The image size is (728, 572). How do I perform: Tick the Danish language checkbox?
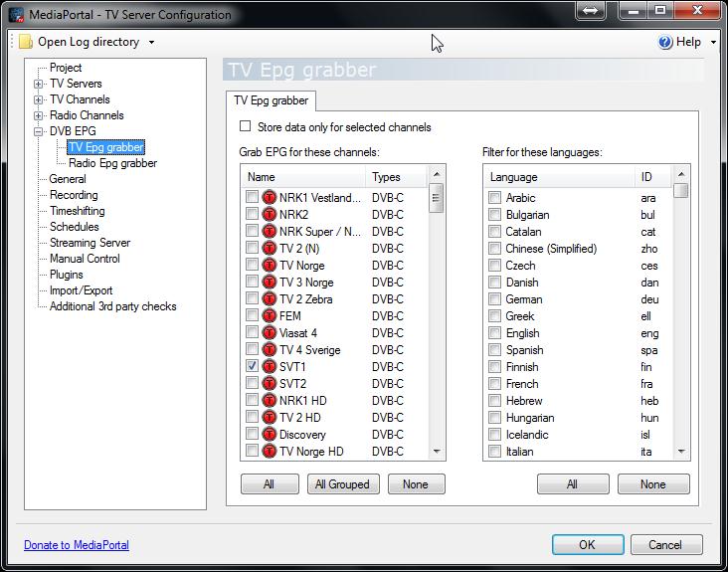(x=495, y=283)
